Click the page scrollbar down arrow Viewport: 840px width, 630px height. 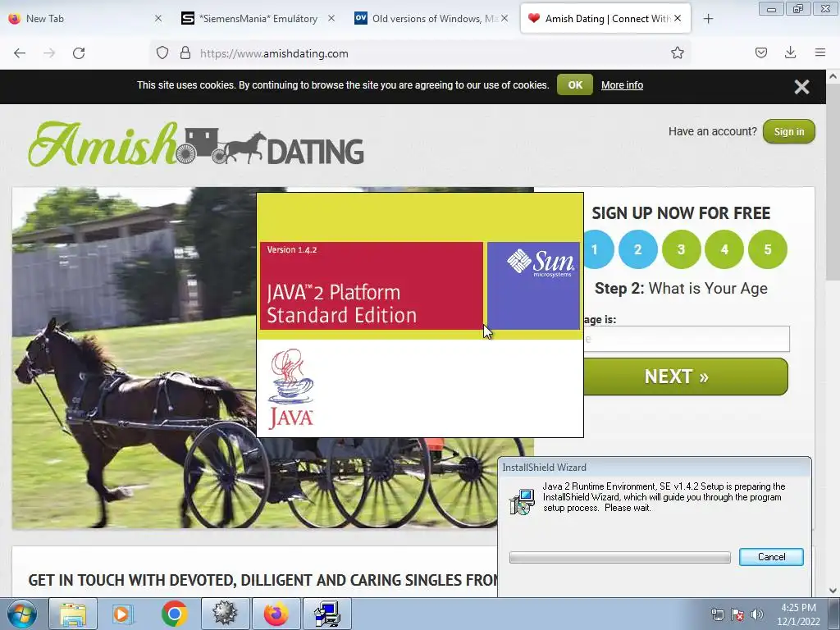click(833, 591)
